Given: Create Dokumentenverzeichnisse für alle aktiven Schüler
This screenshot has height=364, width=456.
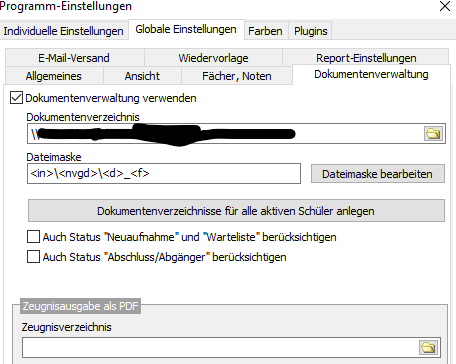Looking at the screenshot, I should tap(236, 211).
